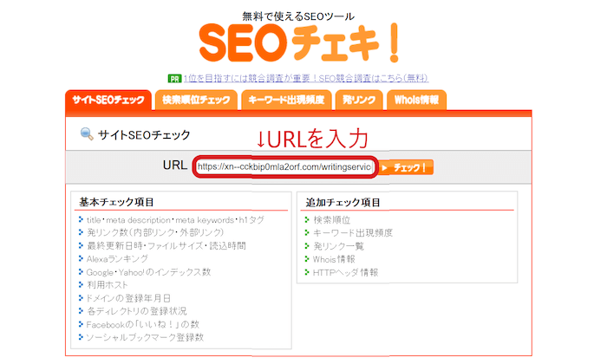Click the green arrow bullet beside 発リンク一覧
607x364 pixels.
(307, 245)
